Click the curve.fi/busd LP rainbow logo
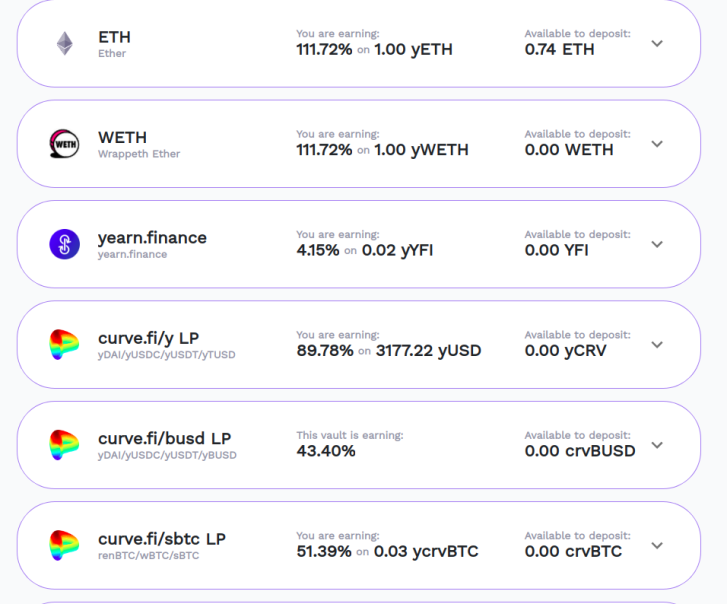Viewport: 727px width, 604px height. click(x=64, y=445)
